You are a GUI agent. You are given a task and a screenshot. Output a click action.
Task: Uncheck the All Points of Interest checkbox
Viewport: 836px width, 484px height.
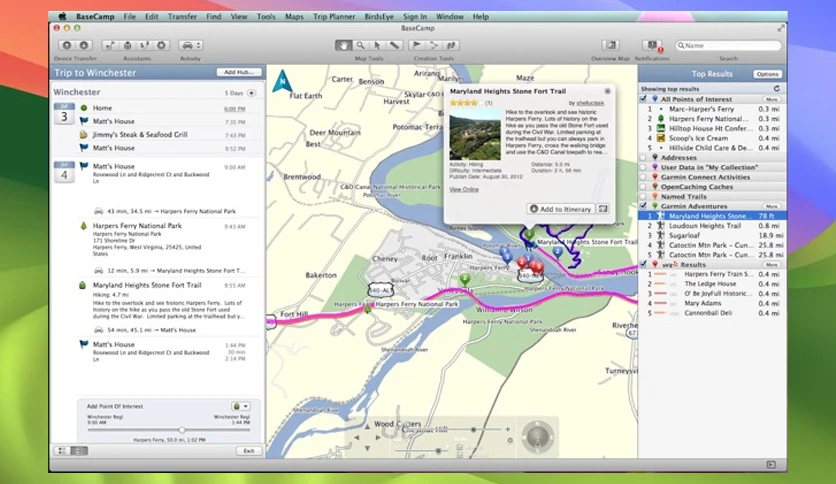(644, 99)
